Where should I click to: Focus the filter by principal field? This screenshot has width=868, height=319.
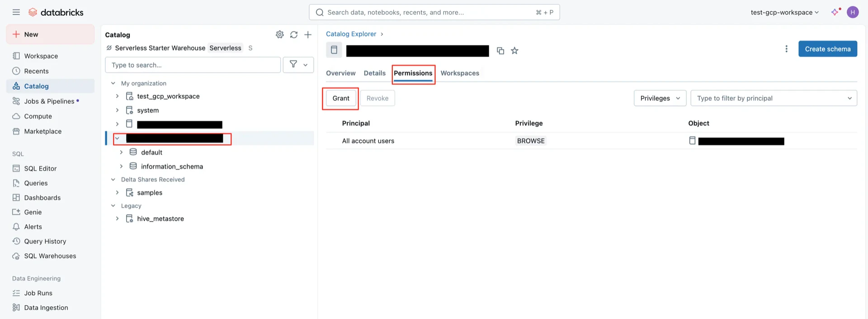774,98
